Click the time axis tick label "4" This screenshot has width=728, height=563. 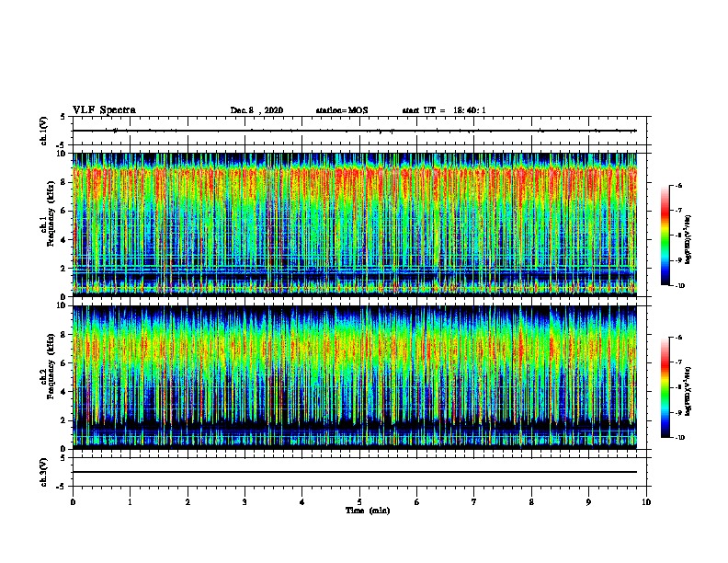302,501
